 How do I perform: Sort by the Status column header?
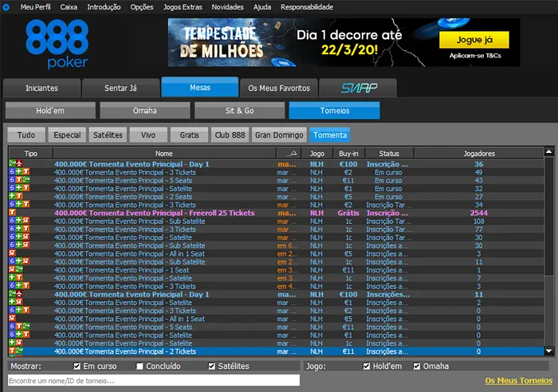tap(389, 153)
